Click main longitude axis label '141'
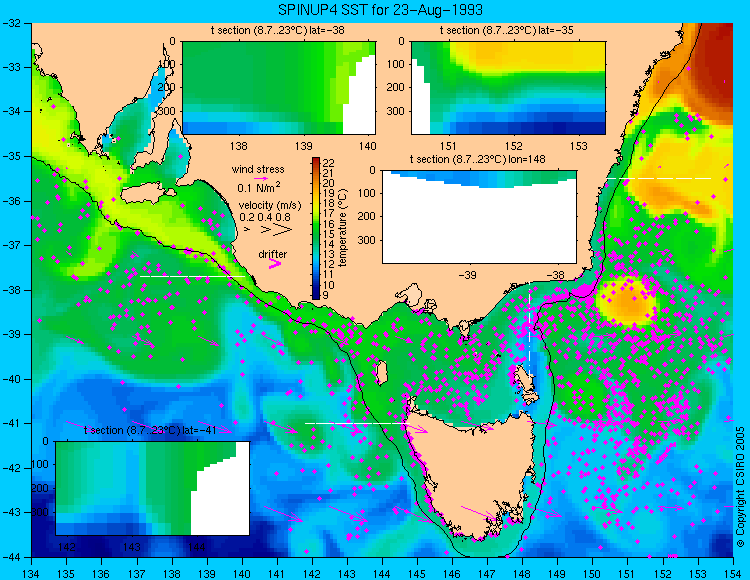 (276, 574)
